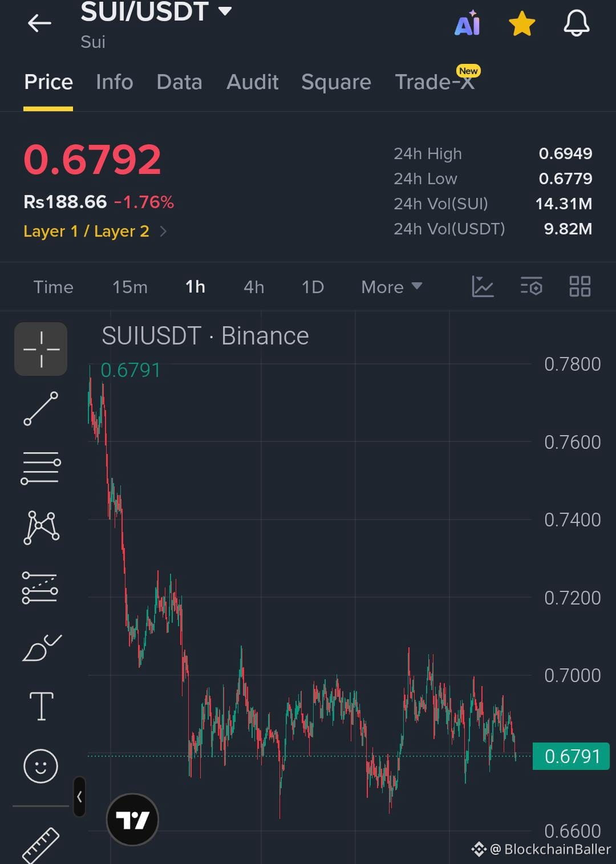Screen dimensions: 616x864
Task: Expand the More intervals dropdown
Action: click(392, 287)
